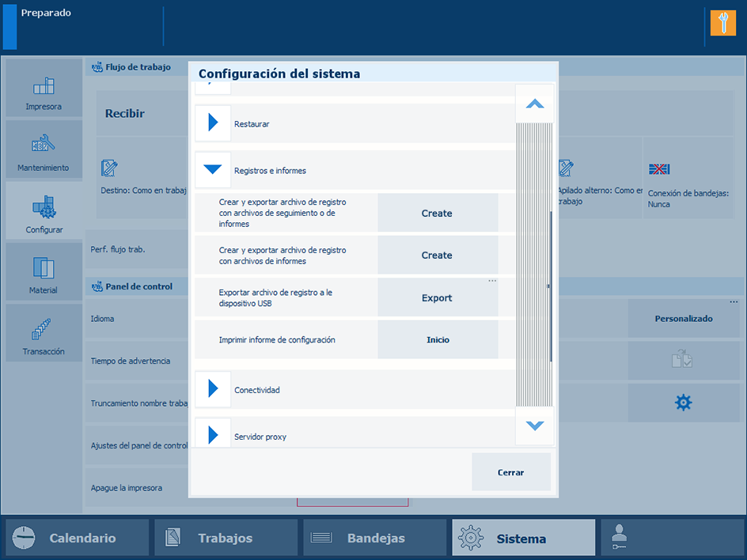This screenshot has width=747, height=560.
Task: Click the Conexión de bandejas icon
Action: (x=659, y=169)
